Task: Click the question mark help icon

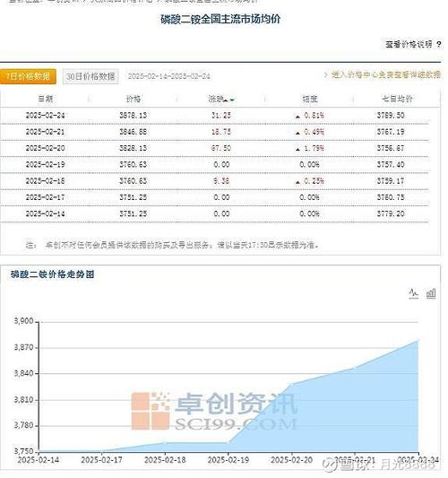Action: tap(438, 45)
